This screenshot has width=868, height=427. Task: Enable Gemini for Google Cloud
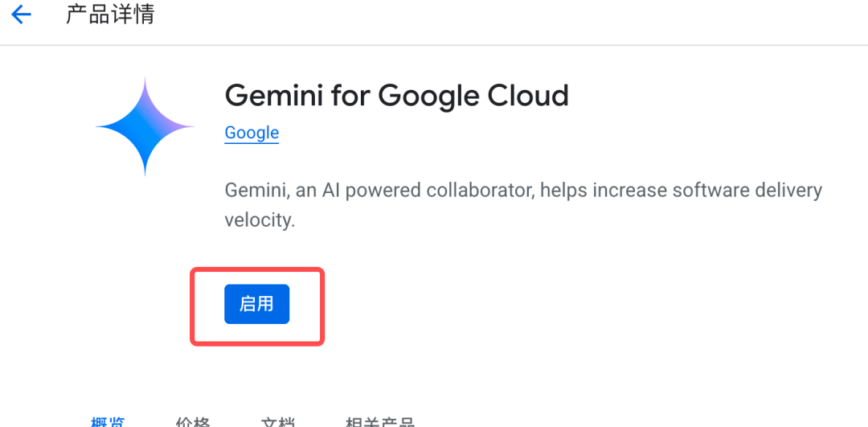[x=256, y=303]
